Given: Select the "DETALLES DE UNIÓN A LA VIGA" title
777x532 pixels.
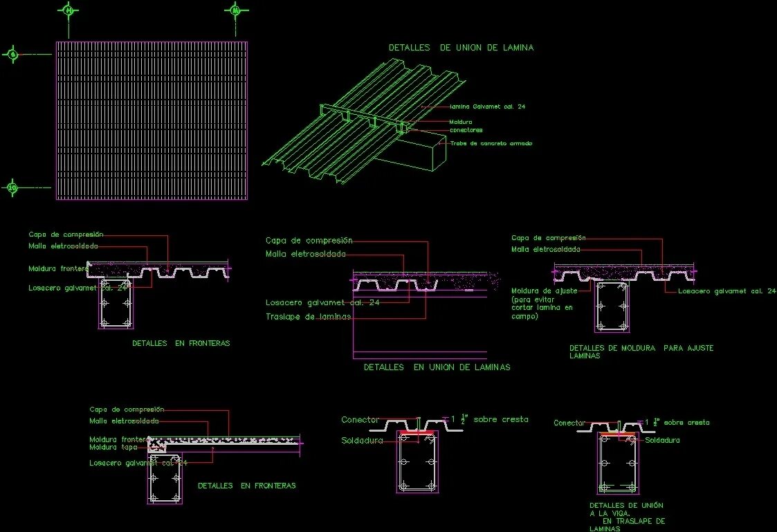Looking at the screenshot, I should [x=626, y=509].
